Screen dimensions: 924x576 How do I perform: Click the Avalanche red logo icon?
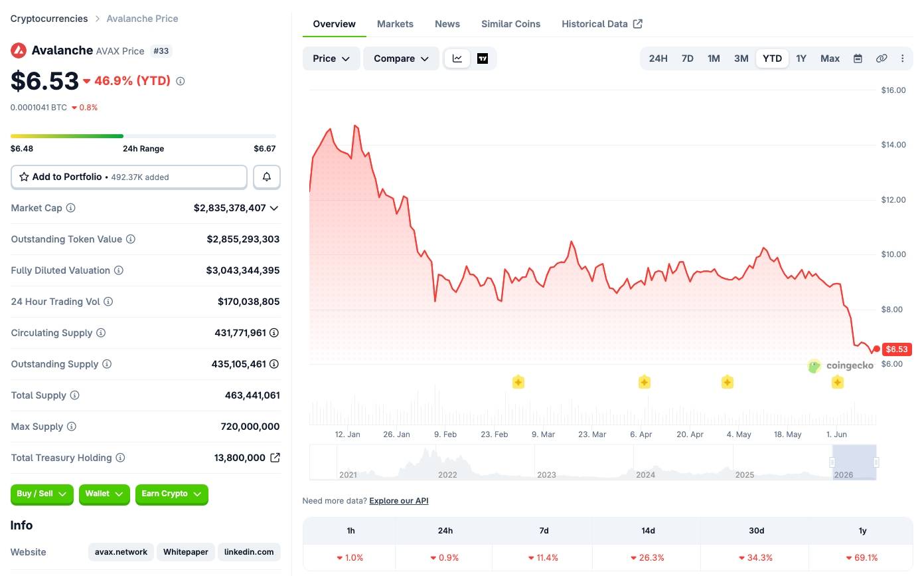(19, 50)
